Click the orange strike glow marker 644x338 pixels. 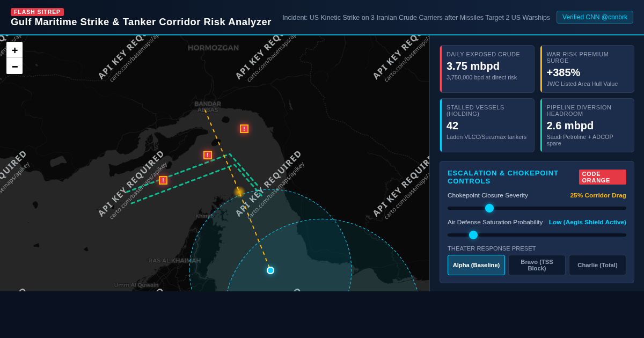pos(239,192)
